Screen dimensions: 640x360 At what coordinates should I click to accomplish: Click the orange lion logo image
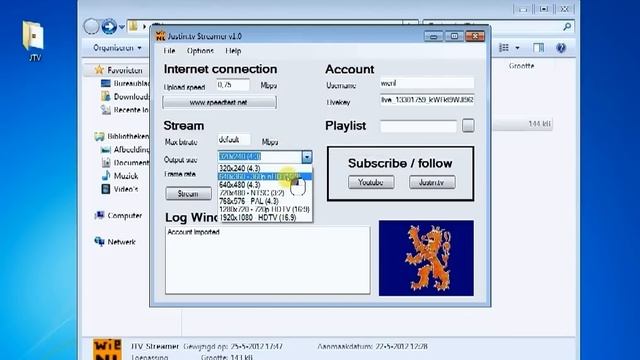click(x=426, y=258)
